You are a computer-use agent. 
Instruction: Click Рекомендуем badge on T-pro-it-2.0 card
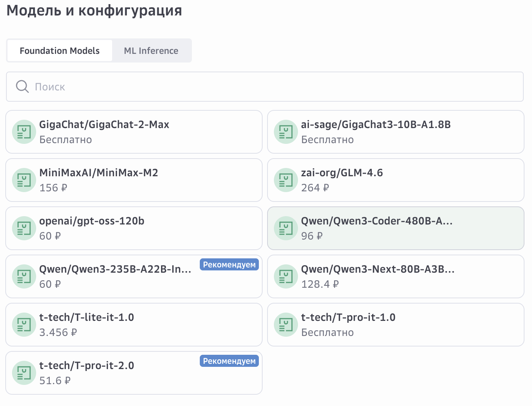[x=229, y=361]
